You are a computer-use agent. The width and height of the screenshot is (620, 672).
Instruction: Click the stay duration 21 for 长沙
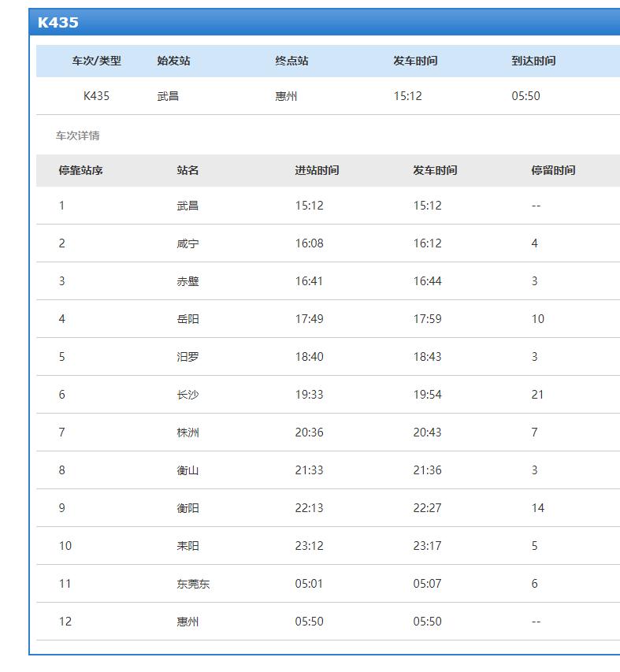[x=538, y=395]
